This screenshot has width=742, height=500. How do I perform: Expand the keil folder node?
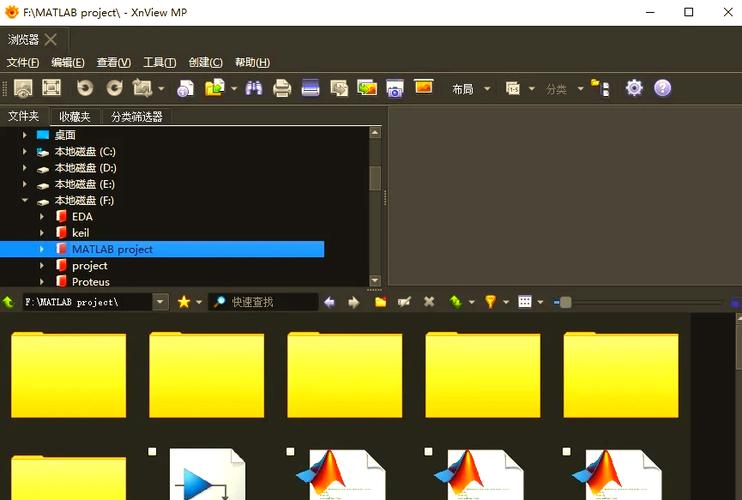(x=42, y=233)
